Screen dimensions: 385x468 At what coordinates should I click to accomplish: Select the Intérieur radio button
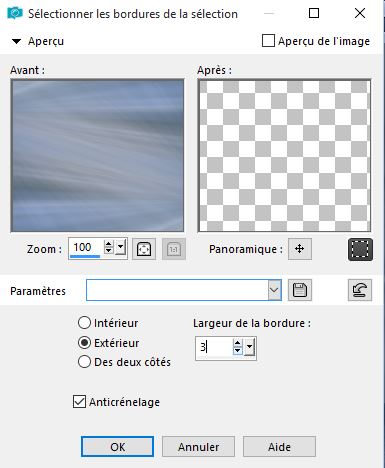pyautogui.click(x=84, y=323)
